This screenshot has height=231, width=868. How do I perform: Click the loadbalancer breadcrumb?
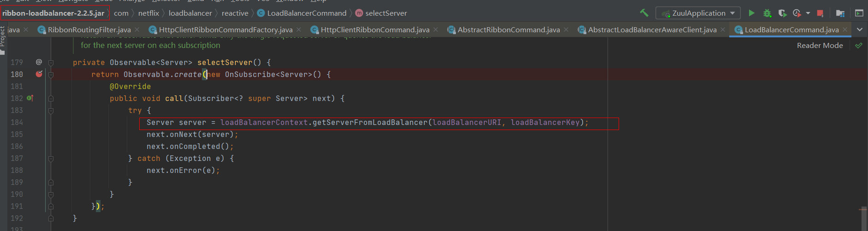[190, 13]
